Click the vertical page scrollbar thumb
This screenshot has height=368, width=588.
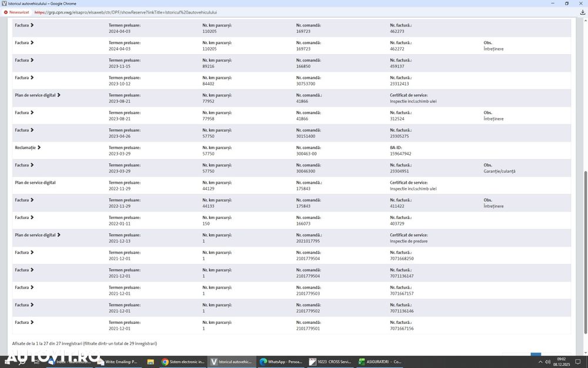(586, 253)
